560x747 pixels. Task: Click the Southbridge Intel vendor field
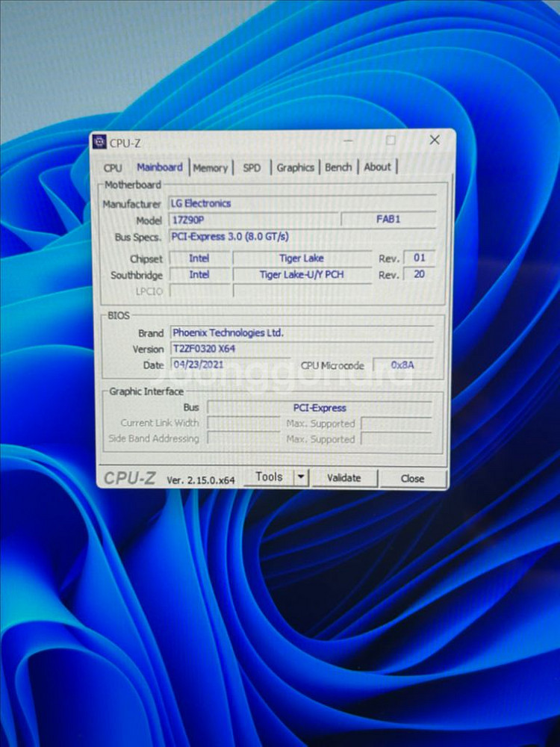coord(199,274)
